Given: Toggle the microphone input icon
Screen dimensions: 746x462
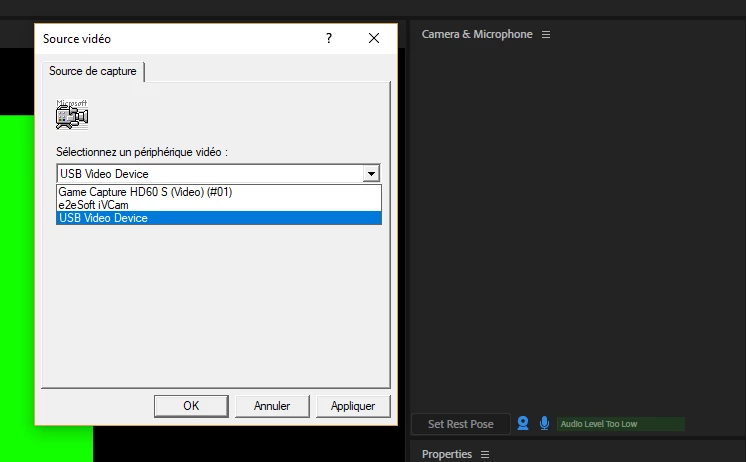Looking at the screenshot, I should coord(544,423).
